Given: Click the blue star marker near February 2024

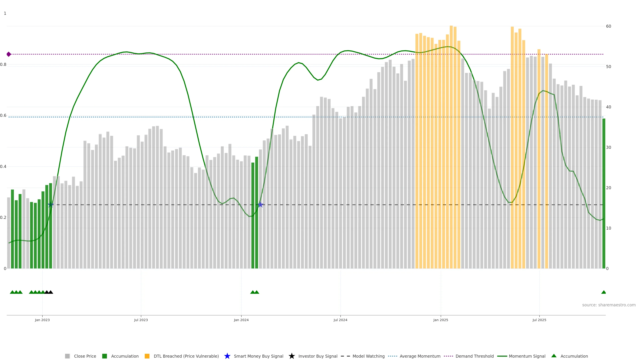Looking at the screenshot, I should coord(260,205).
